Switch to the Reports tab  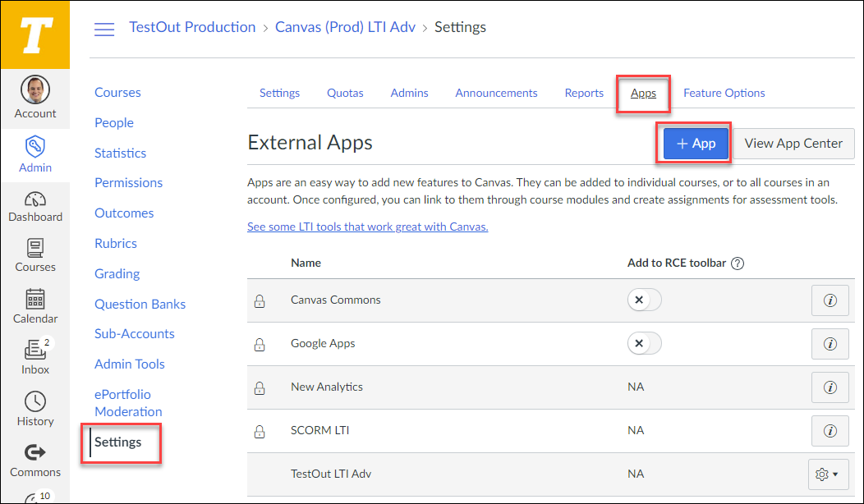[584, 93]
